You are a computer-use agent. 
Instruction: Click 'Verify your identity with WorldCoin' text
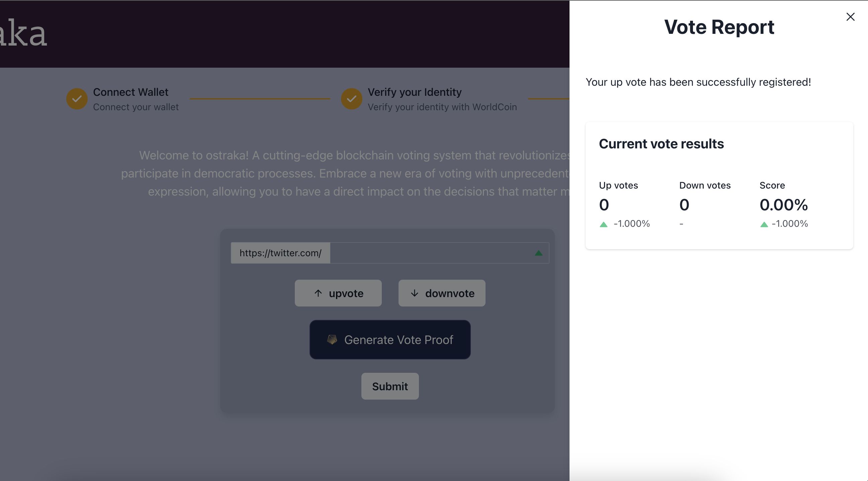click(442, 107)
